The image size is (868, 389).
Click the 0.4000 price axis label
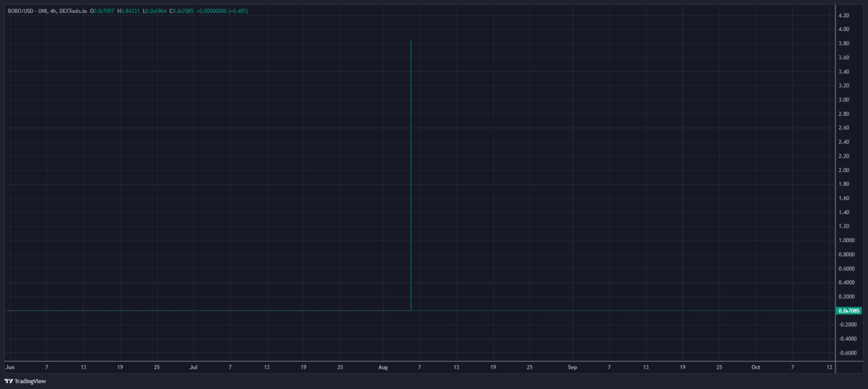click(846, 283)
